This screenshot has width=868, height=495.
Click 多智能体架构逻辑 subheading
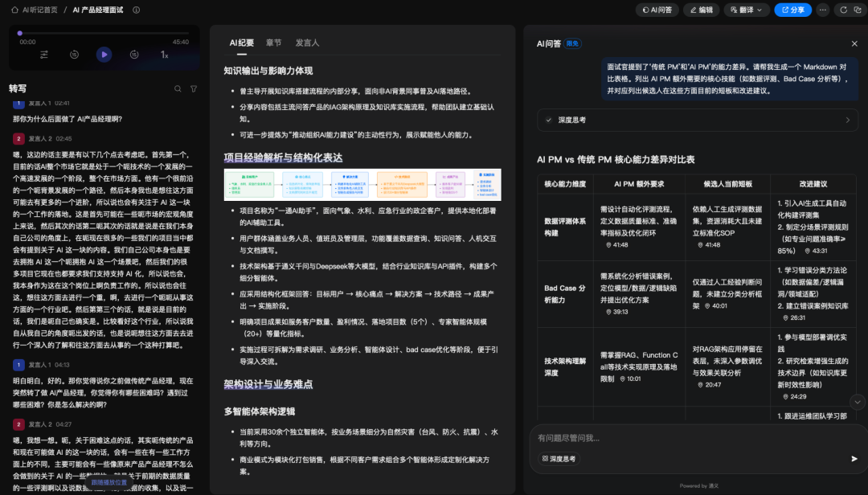[259, 411]
